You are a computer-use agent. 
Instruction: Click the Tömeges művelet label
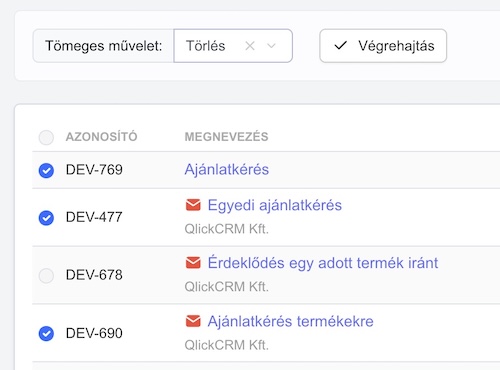104,46
